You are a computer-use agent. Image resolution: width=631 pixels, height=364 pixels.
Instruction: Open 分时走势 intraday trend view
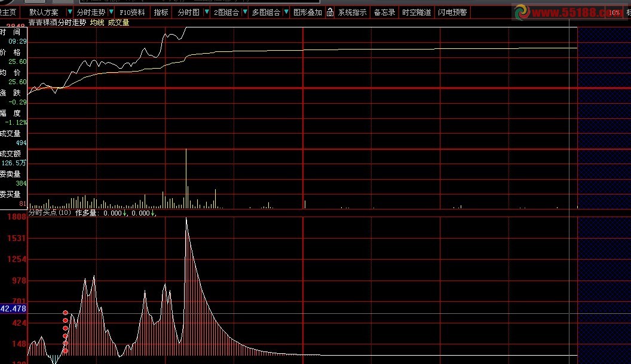click(x=91, y=13)
